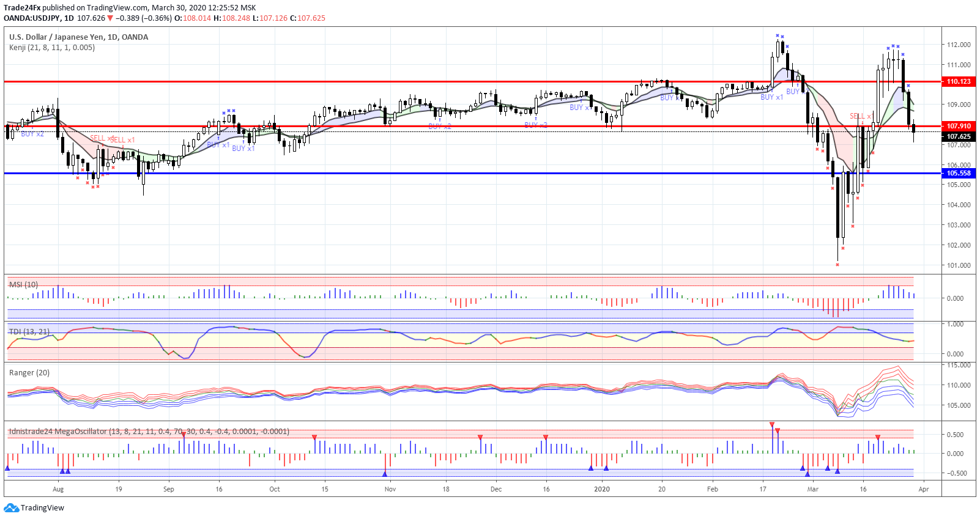Click 103.000 on the price axis

click(959, 225)
